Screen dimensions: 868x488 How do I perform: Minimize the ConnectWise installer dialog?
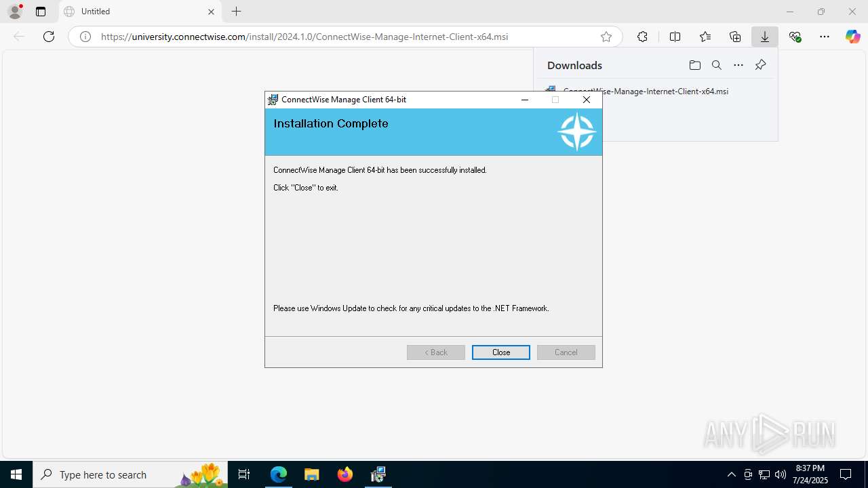[524, 100]
